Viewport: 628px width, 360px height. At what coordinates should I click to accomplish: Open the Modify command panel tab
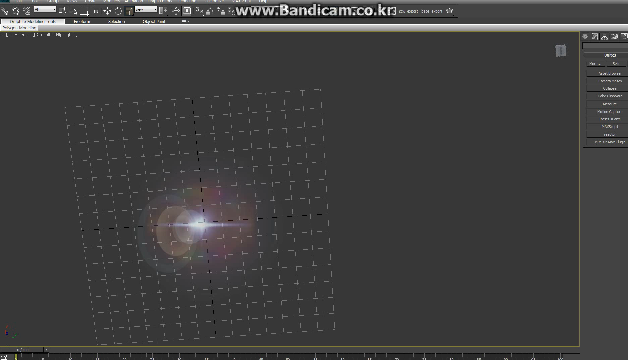pos(595,36)
